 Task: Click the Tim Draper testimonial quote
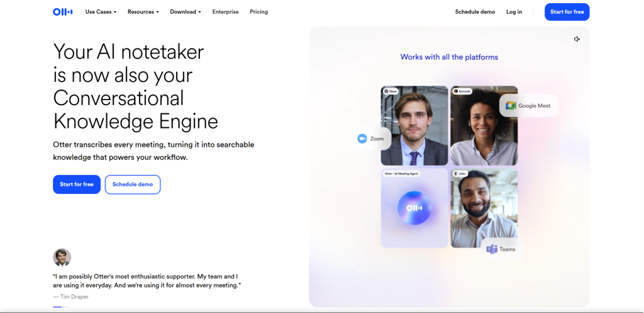pos(147,281)
